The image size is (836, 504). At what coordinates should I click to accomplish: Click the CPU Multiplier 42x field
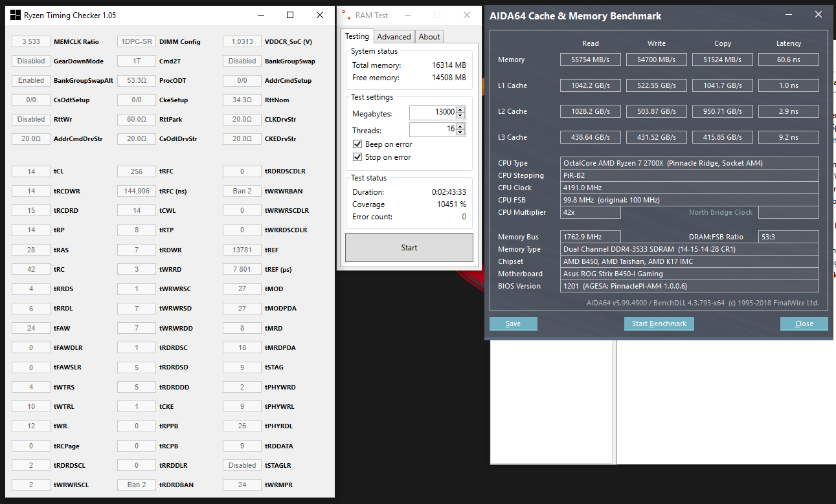(x=591, y=212)
